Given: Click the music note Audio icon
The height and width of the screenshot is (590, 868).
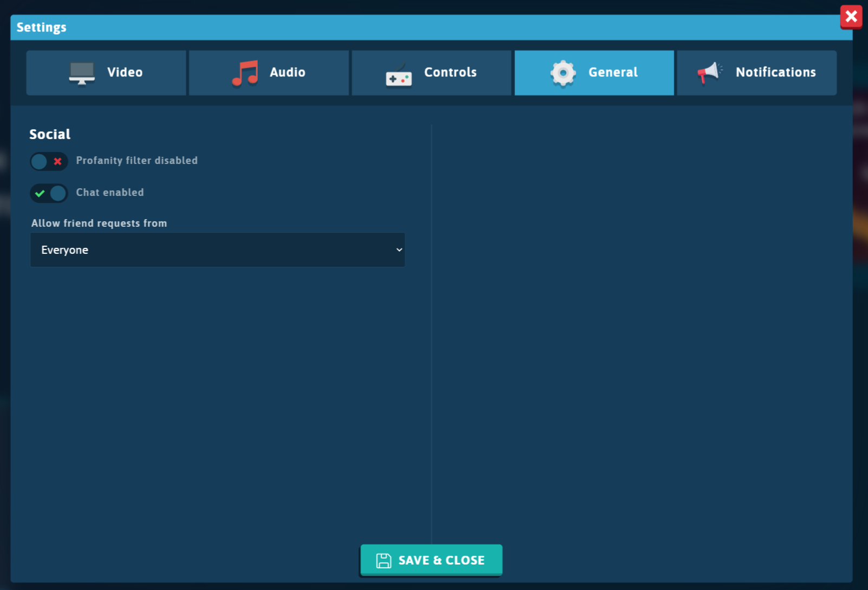Looking at the screenshot, I should click(245, 73).
